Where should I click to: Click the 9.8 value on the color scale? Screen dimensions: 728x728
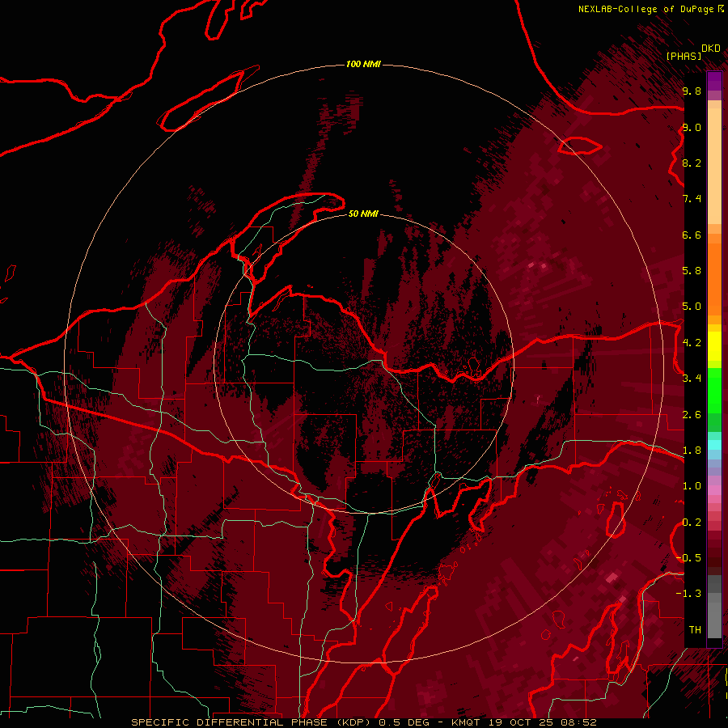(x=692, y=91)
